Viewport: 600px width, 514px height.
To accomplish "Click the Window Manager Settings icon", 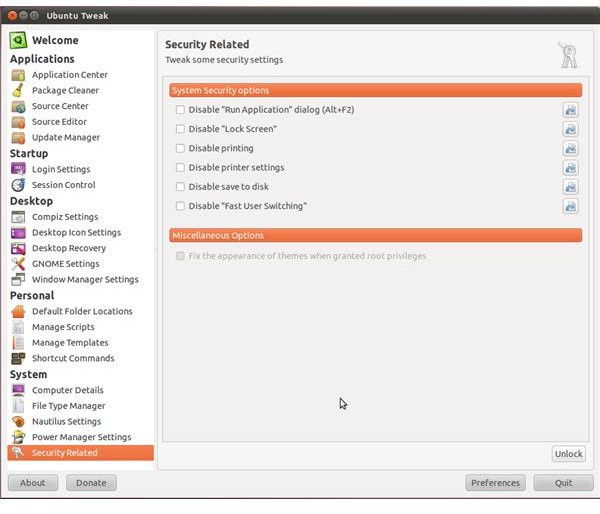I will coord(18,279).
